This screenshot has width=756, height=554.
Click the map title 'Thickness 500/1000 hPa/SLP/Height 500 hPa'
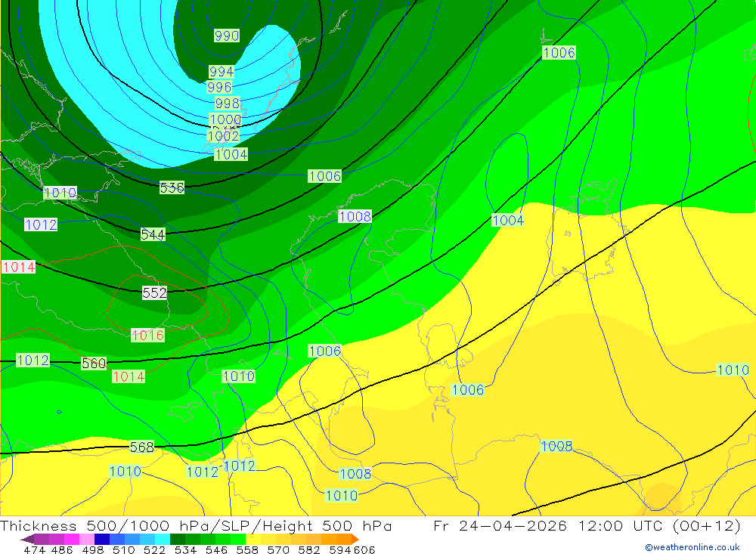(196, 525)
